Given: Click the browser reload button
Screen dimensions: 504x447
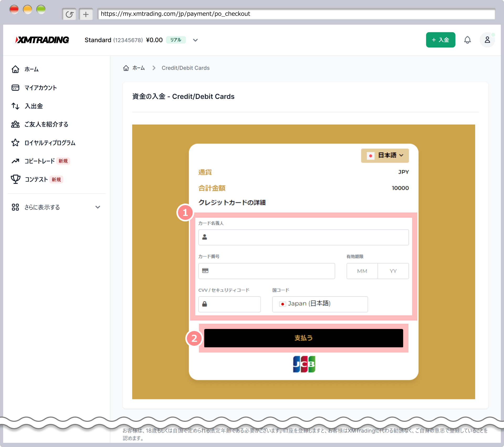Looking at the screenshot, I should tap(69, 14).
